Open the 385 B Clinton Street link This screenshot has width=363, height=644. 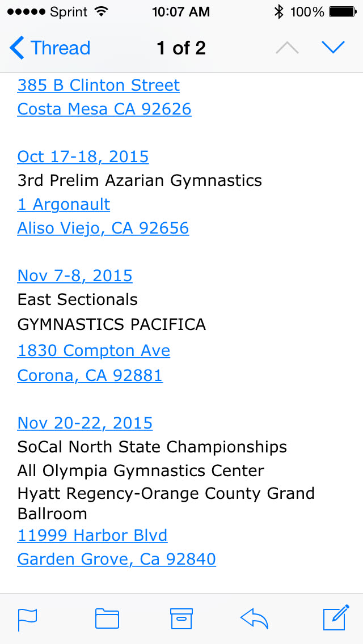pyautogui.click(x=99, y=85)
